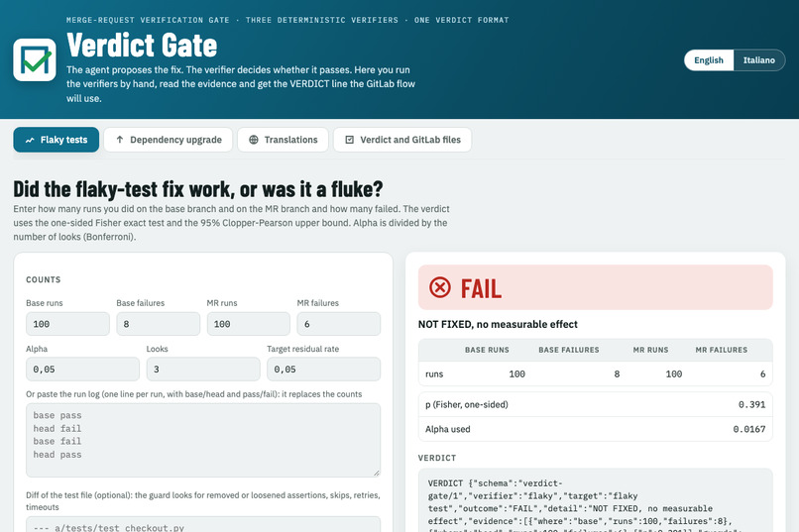Switch language to English
This screenshot has height=532, width=799.
(709, 60)
